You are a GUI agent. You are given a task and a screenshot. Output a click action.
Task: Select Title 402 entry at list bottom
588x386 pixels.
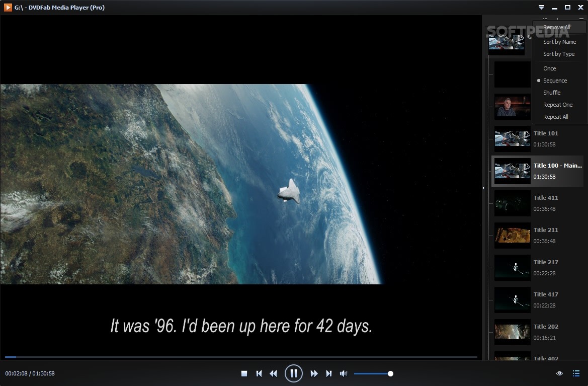pos(546,358)
